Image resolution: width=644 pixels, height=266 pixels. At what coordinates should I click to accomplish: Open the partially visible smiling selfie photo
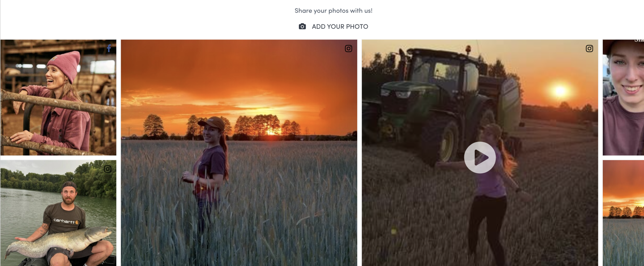pos(623,97)
